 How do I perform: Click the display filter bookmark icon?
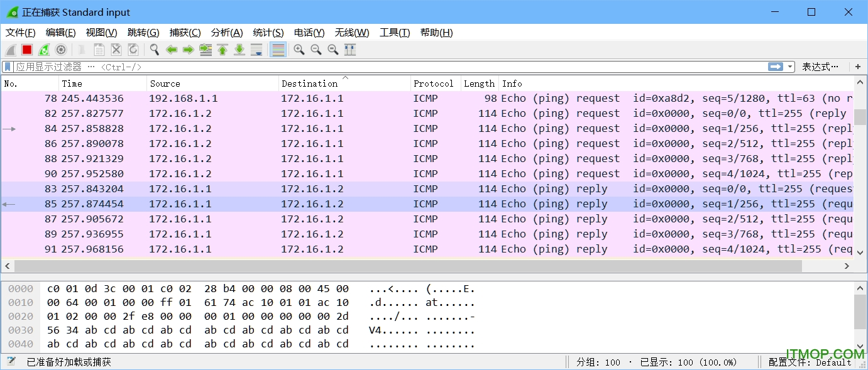[8, 67]
